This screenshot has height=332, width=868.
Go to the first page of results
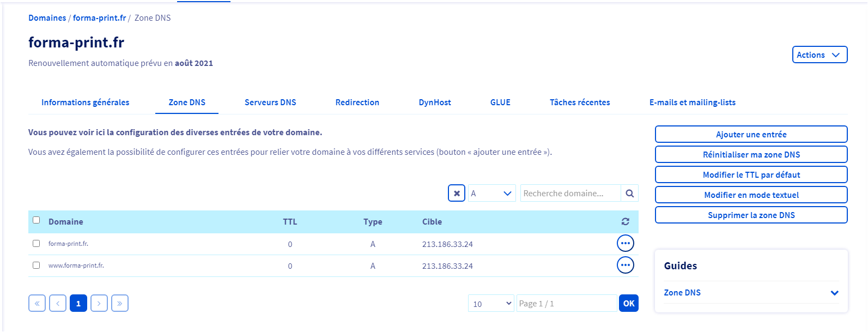(37, 304)
